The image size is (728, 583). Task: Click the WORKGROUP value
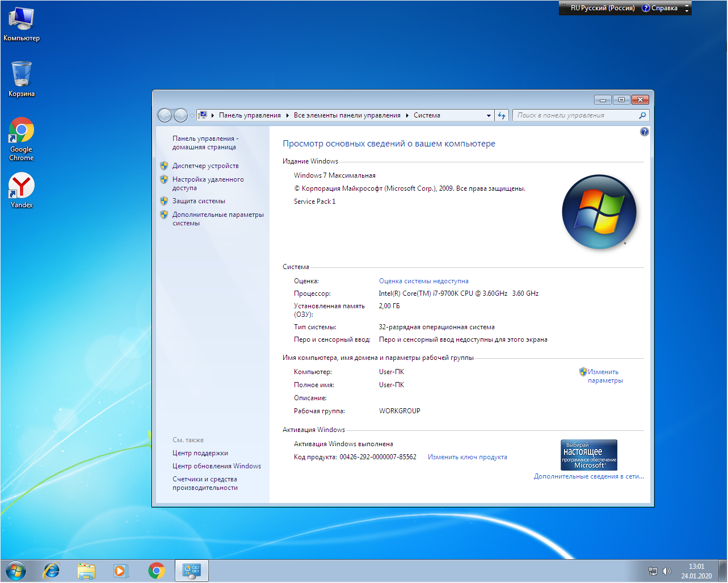point(399,411)
